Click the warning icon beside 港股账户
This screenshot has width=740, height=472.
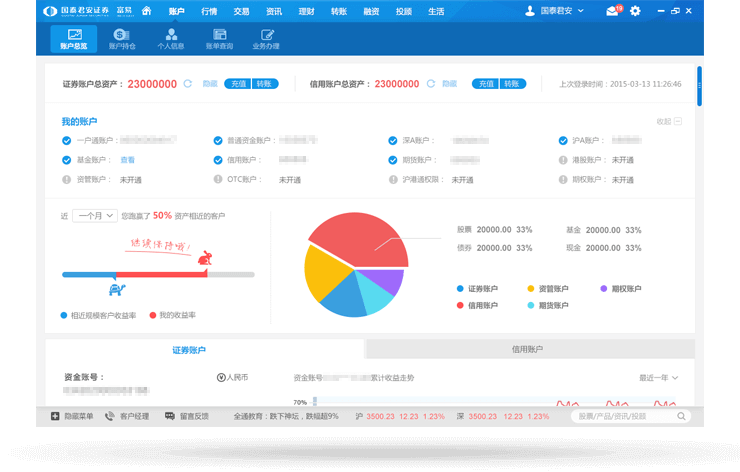pos(563,160)
